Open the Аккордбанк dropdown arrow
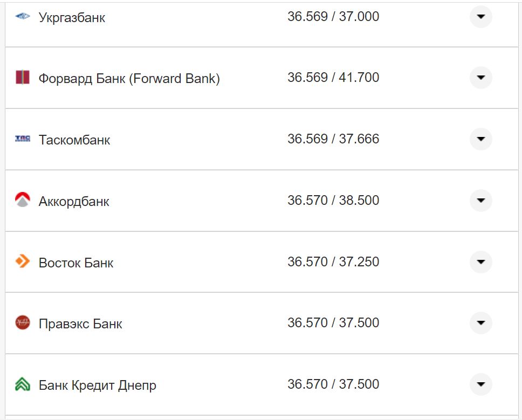This screenshot has height=420, width=522. coord(480,201)
